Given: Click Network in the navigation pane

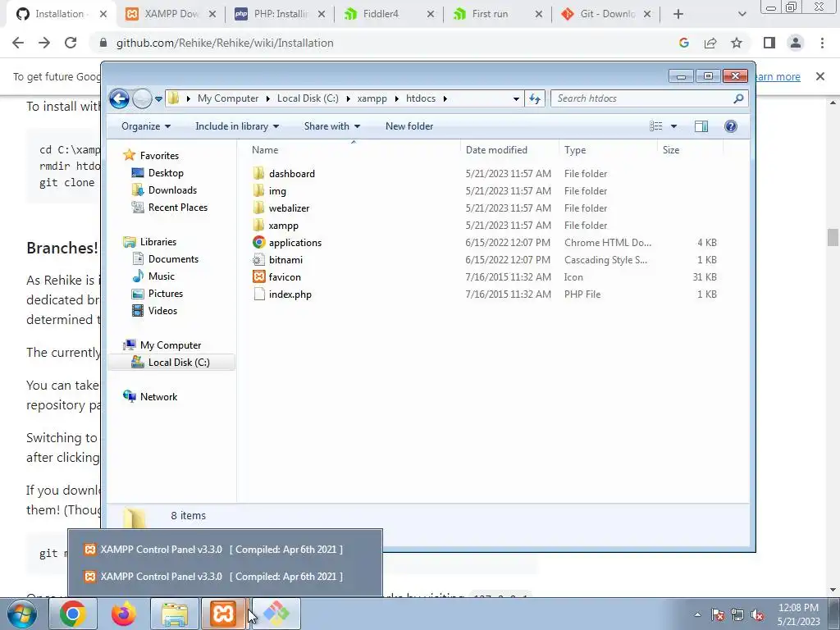Looking at the screenshot, I should point(158,397).
